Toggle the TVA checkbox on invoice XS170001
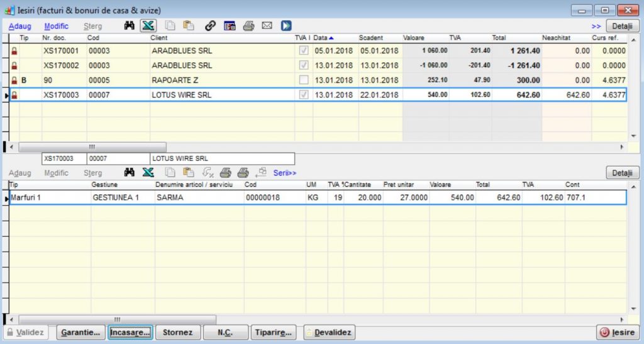 coord(304,51)
